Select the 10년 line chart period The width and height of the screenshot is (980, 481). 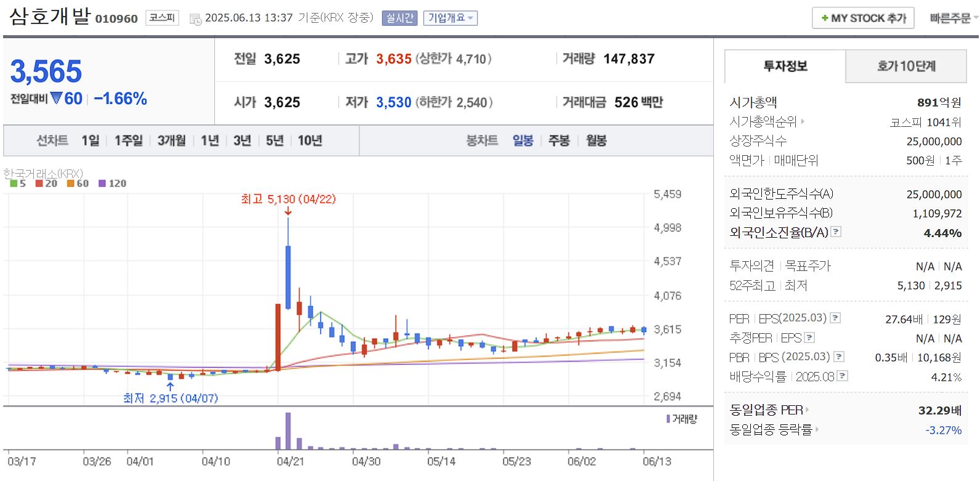pos(310,140)
